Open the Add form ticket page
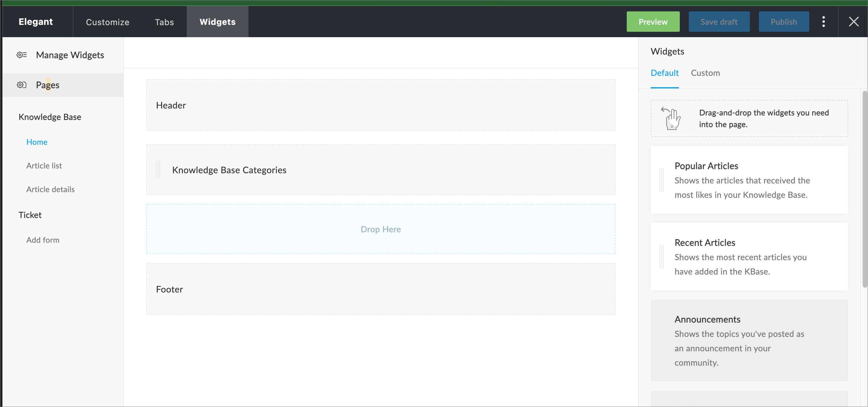This screenshot has height=407, width=868. pos(43,240)
